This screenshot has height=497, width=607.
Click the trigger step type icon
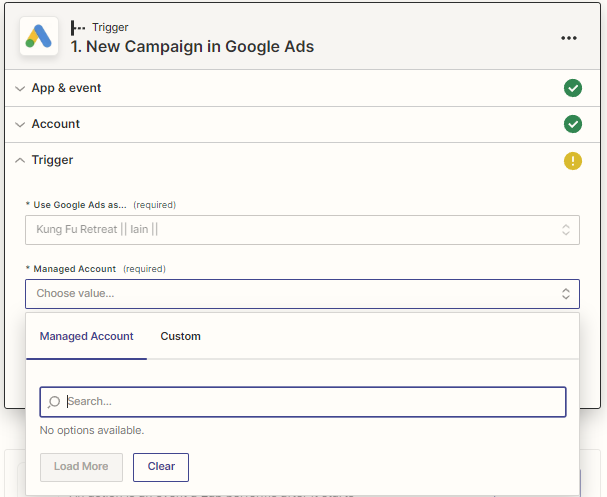tap(78, 28)
